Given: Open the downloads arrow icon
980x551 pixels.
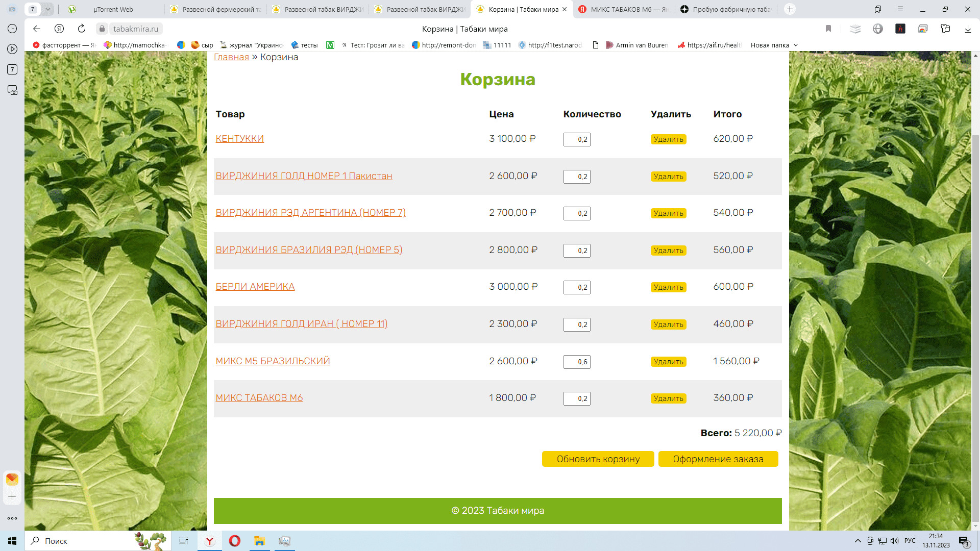Looking at the screenshot, I should click(968, 29).
